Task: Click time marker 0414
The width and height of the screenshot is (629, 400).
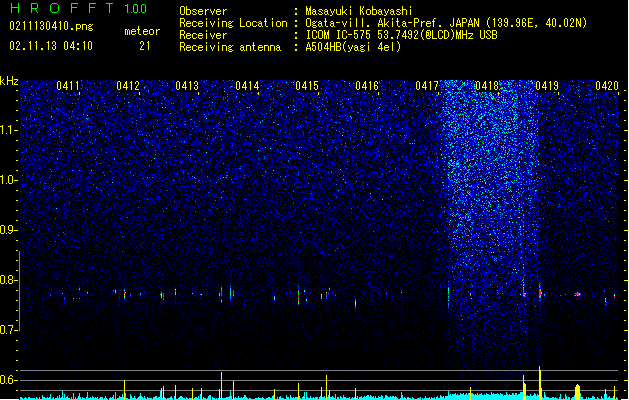Action: tap(248, 86)
